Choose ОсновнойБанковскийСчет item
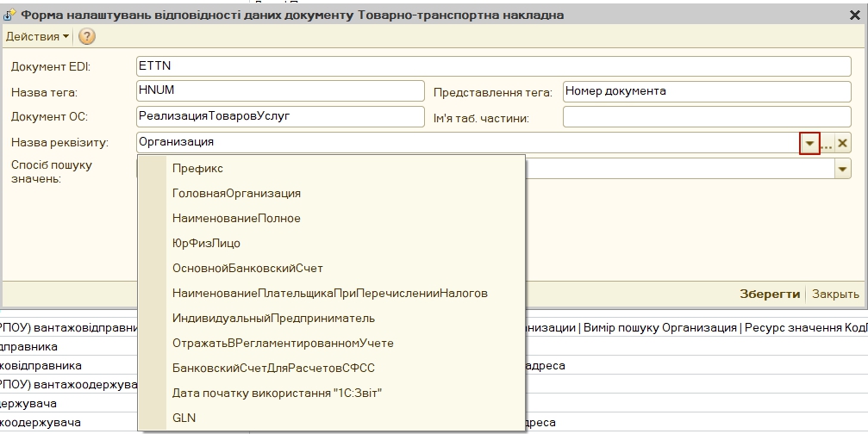Viewport: 868px width, 434px height. [332, 268]
